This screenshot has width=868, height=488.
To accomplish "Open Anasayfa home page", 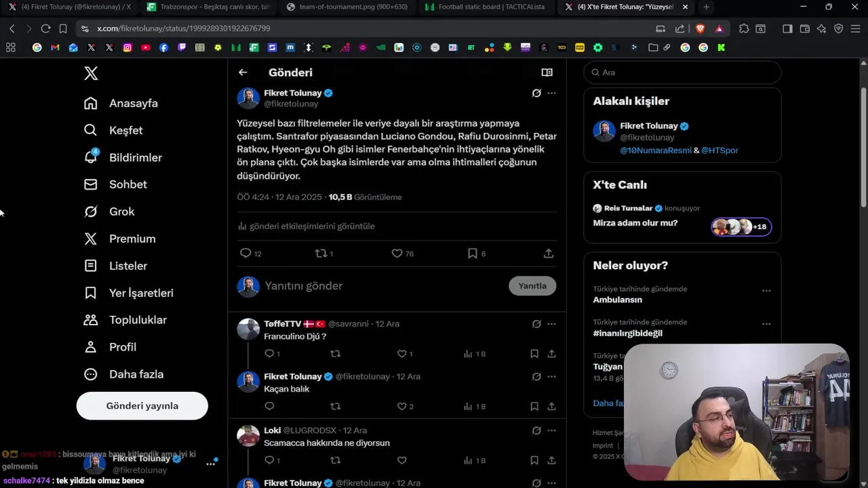I will (121, 103).
